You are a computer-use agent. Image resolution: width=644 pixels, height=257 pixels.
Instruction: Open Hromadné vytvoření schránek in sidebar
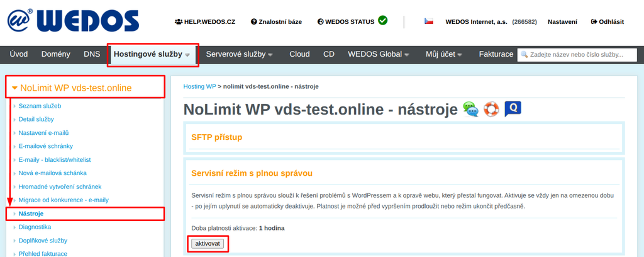pyautogui.click(x=60, y=186)
